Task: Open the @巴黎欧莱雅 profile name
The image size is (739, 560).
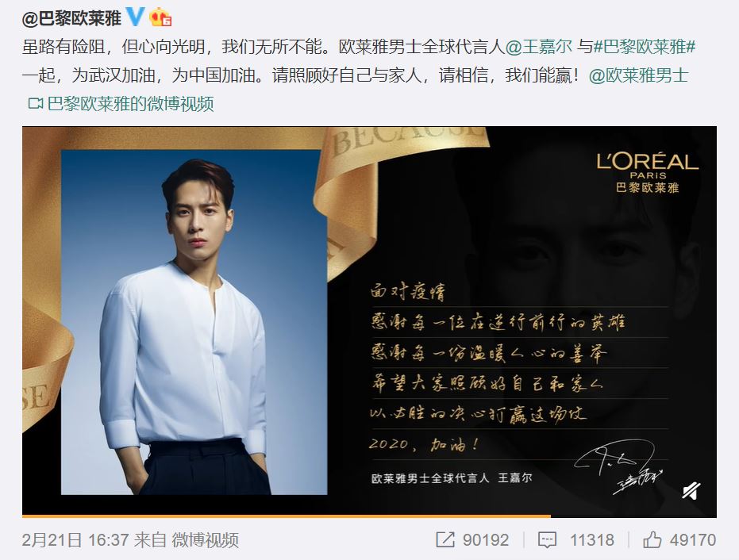Action: click(71, 18)
